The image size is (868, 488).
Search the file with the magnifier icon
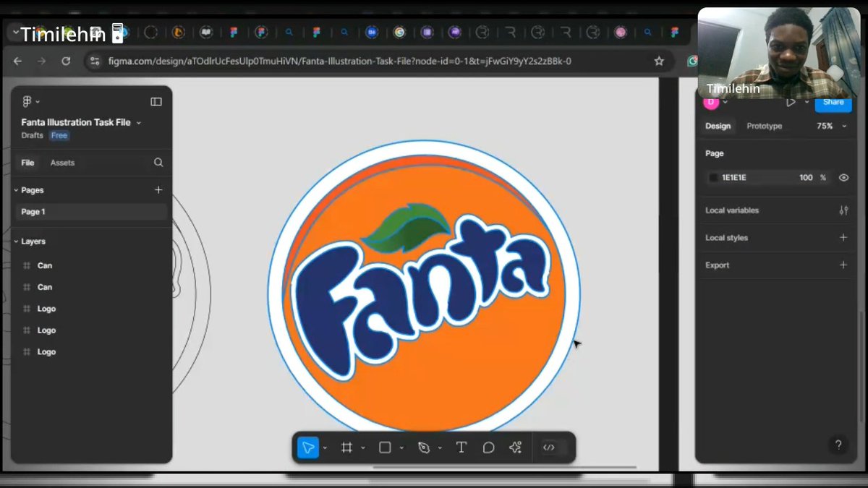[x=158, y=163]
